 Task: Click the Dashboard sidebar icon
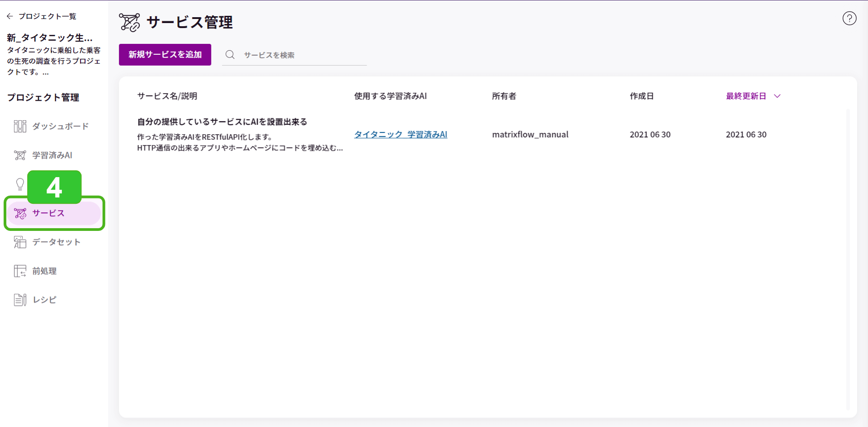(x=20, y=126)
